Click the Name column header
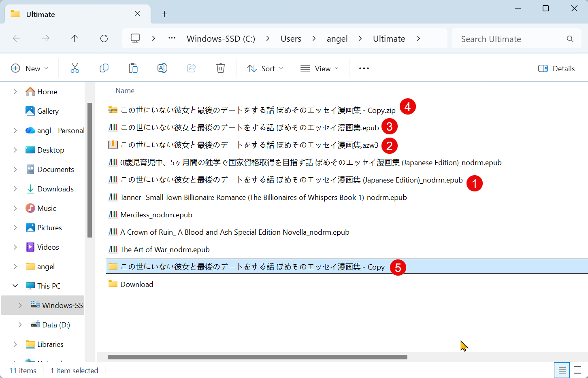 (x=125, y=91)
